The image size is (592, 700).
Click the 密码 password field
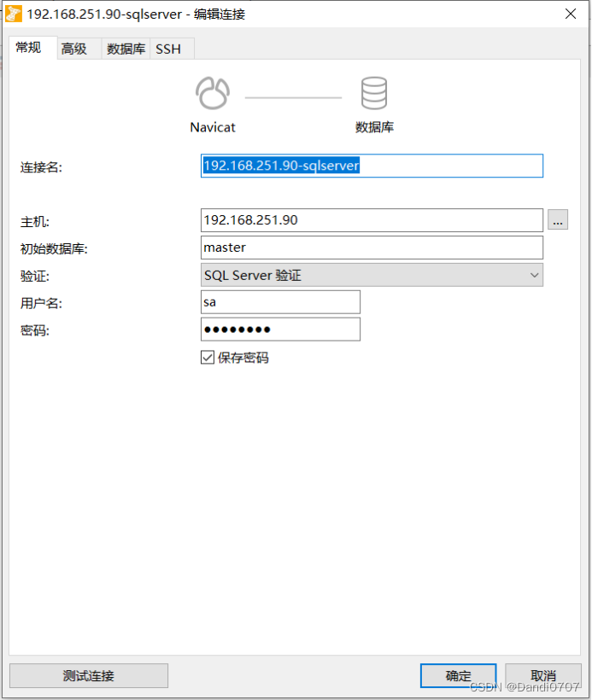tap(280, 330)
